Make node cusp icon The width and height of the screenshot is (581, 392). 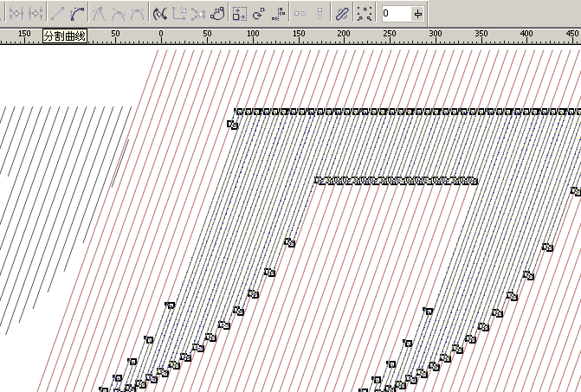(99, 14)
